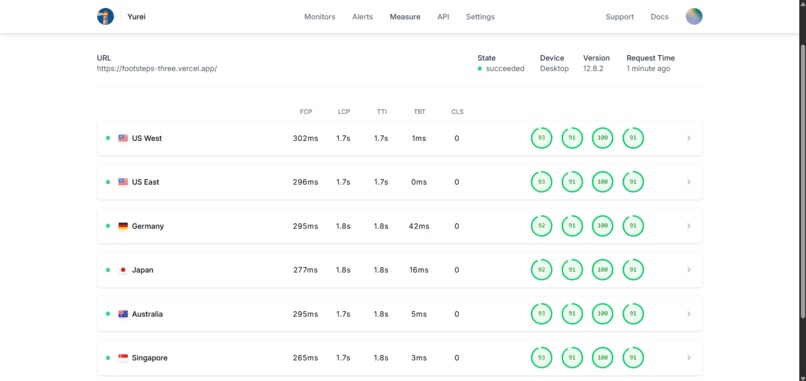Click the 12.8.2 version value
This screenshot has height=381, width=806.
pyautogui.click(x=594, y=69)
